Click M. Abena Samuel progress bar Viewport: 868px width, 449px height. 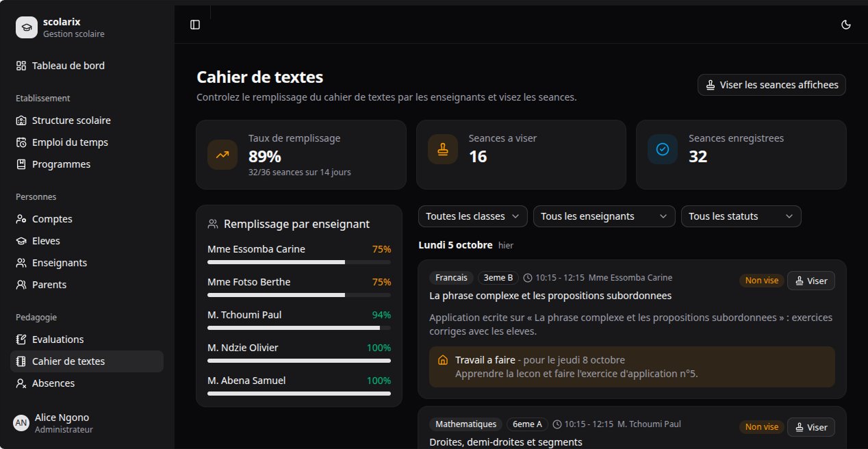click(299, 394)
